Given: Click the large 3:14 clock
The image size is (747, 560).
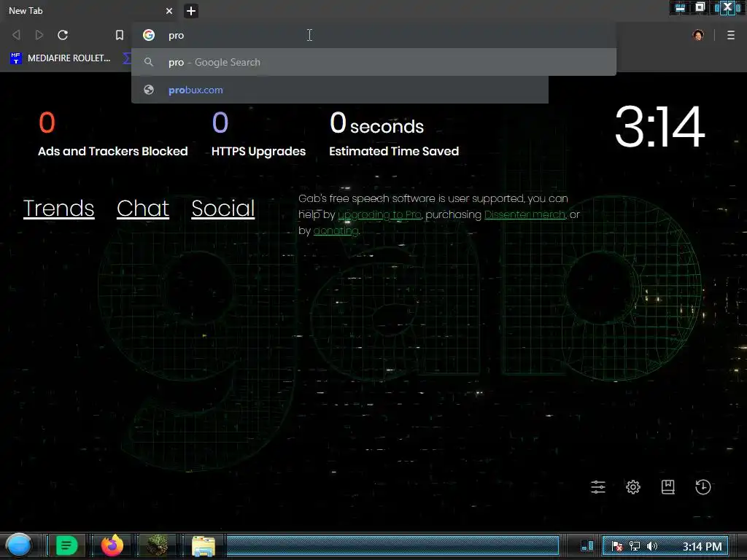Looking at the screenshot, I should (x=659, y=127).
